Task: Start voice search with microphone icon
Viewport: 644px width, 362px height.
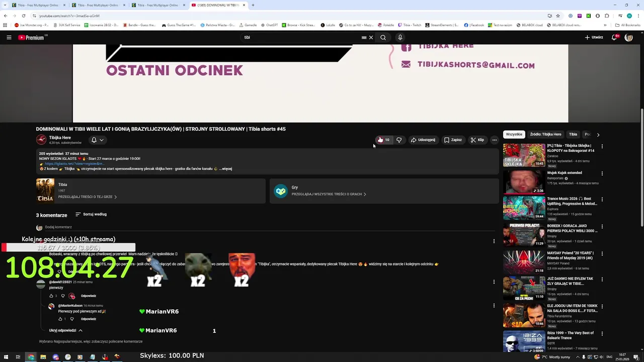Action: 400,37
